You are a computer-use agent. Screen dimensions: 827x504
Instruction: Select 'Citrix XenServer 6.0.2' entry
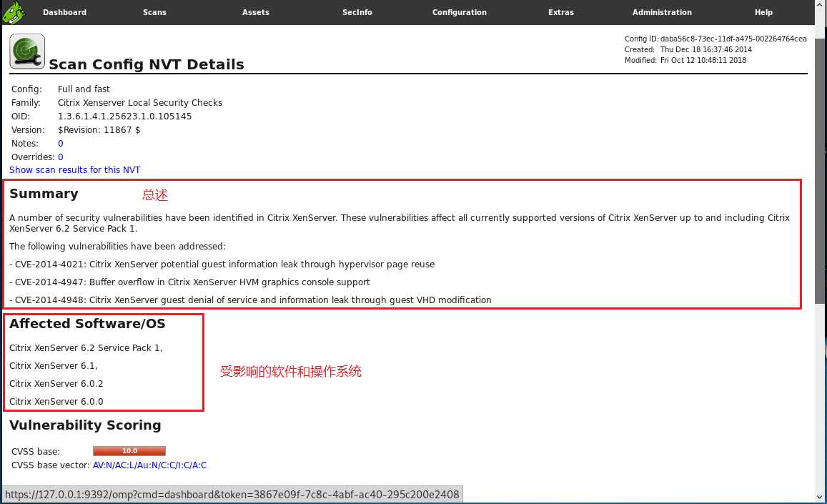tap(56, 384)
